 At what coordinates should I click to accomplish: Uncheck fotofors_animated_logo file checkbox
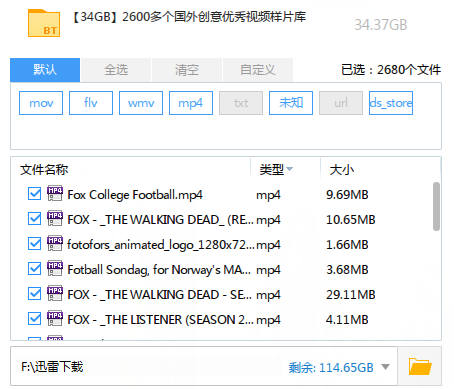click(34, 244)
